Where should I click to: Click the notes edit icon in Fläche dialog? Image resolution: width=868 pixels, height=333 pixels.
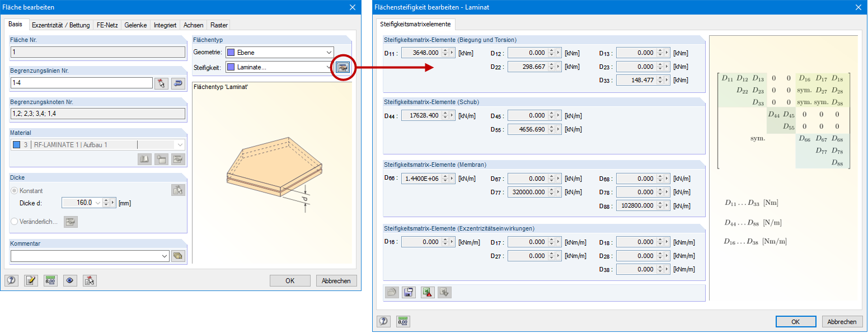[31, 281]
